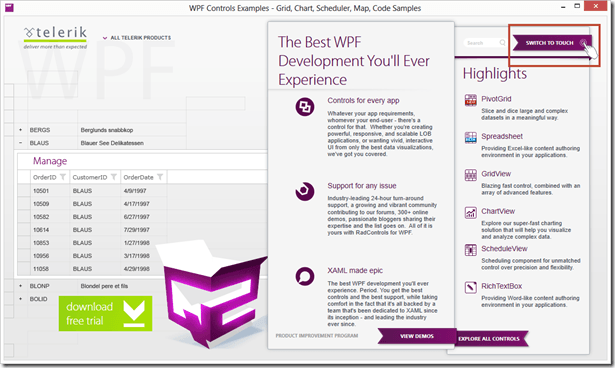Image resolution: width=615 pixels, height=368 pixels.
Task: Click the Support for any issue icon
Action: tap(305, 191)
